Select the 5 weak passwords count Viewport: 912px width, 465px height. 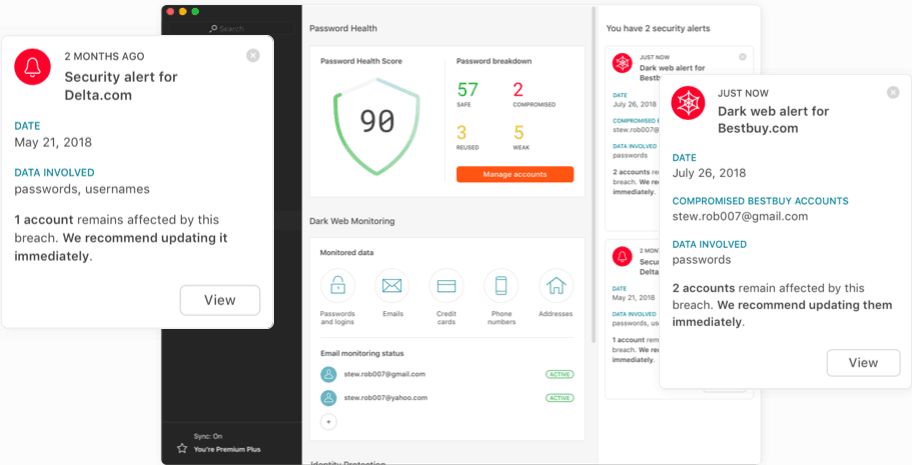[x=518, y=132]
